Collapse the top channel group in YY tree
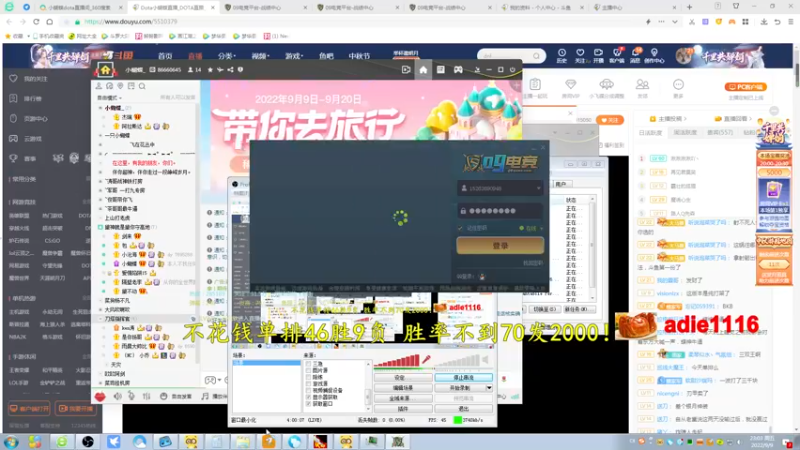The height and width of the screenshot is (450, 800). (x=101, y=108)
